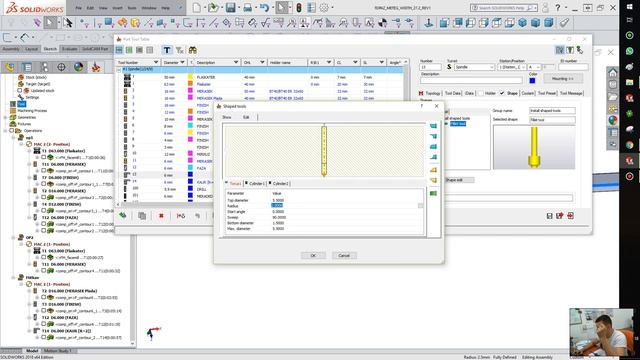Viewport: 640px width, 360px height.
Task: Open the Diameter column filter dropdown
Action: click(182, 62)
